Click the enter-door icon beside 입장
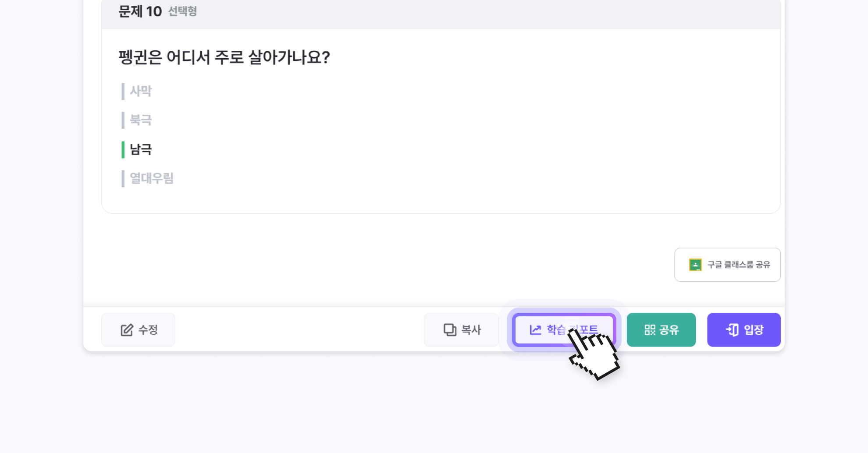This screenshot has width=868, height=453. coord(732,330)
